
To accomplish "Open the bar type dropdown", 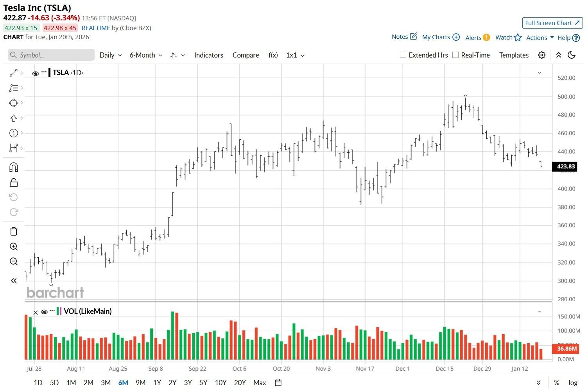I will coord(178,55).
